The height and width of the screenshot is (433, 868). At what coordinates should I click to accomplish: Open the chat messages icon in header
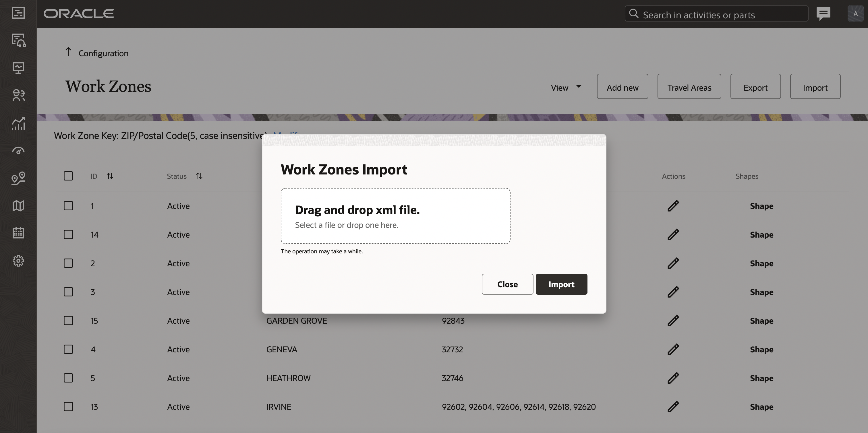pos(823,14)
